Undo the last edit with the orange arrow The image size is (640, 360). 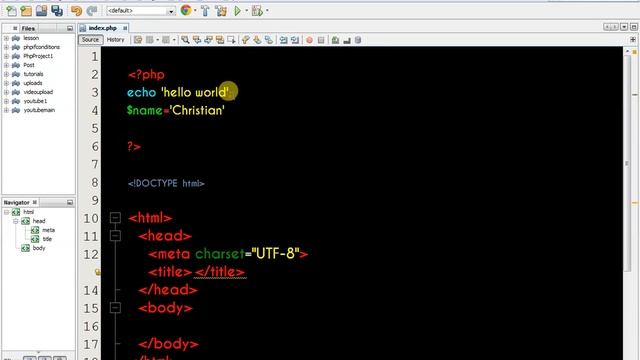click(x=76, y=11)
